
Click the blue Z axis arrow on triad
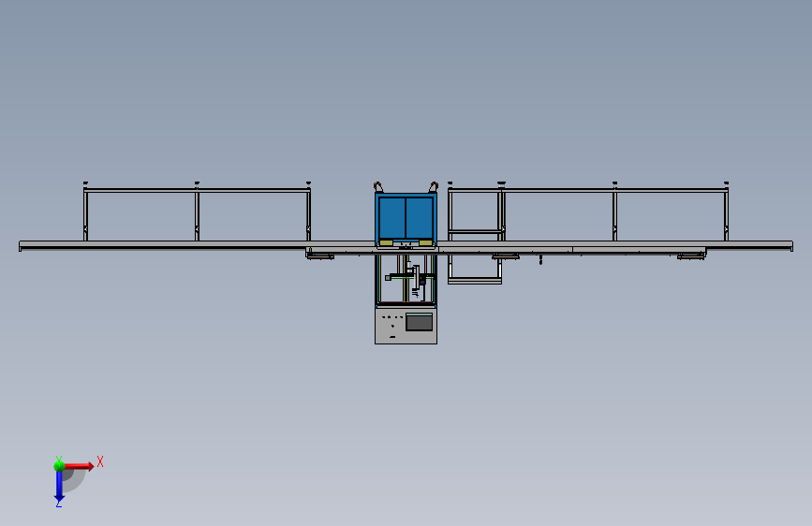(x=59, y=487)
